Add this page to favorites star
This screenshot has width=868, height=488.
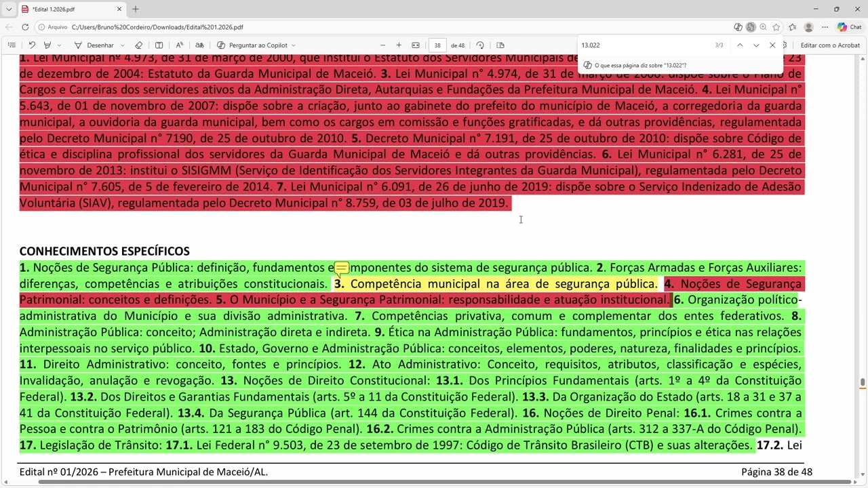[776, 27]
